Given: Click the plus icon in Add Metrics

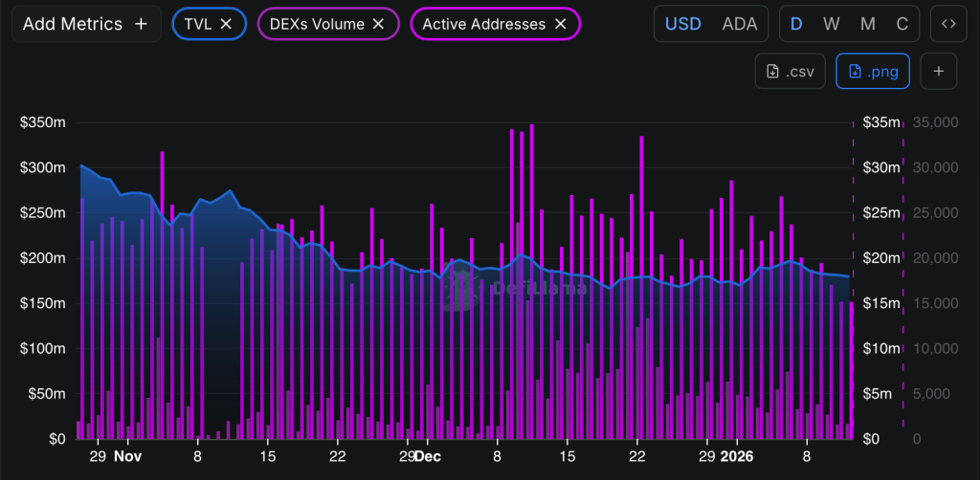Looking at the screenshot, I should pyautogui.click(x=141, y=24).
